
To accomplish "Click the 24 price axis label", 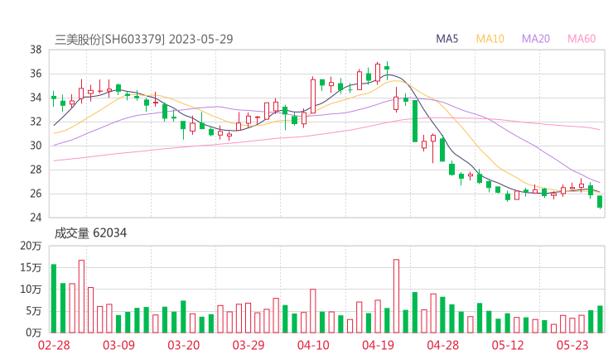I will point(36,217).
